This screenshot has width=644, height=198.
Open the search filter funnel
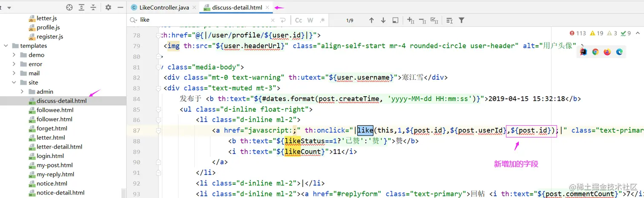point(461,20)
